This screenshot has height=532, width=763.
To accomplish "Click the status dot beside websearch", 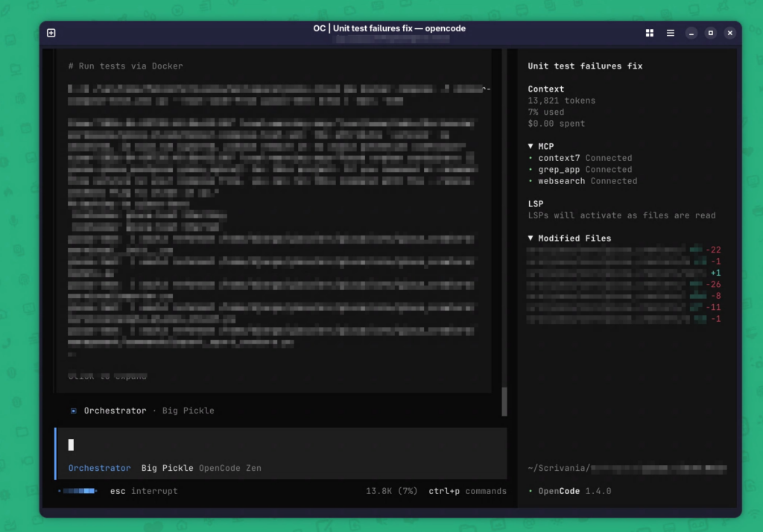I will coord(531,181).
